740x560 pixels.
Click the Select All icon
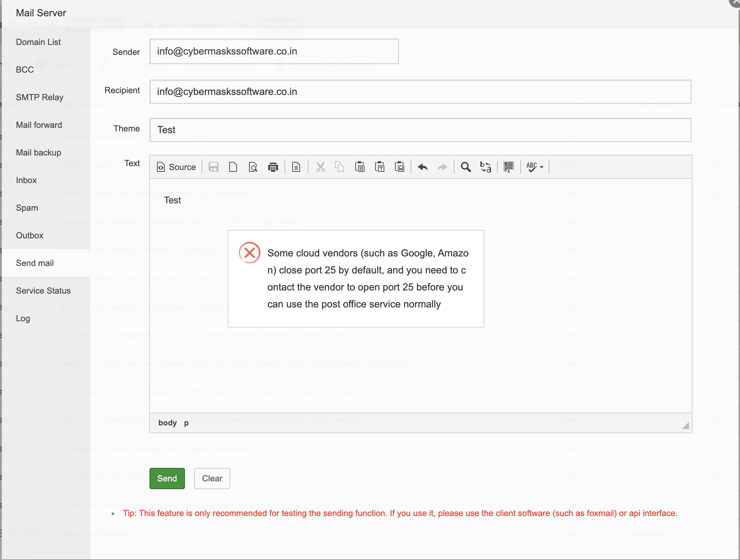tap(509, 167)
